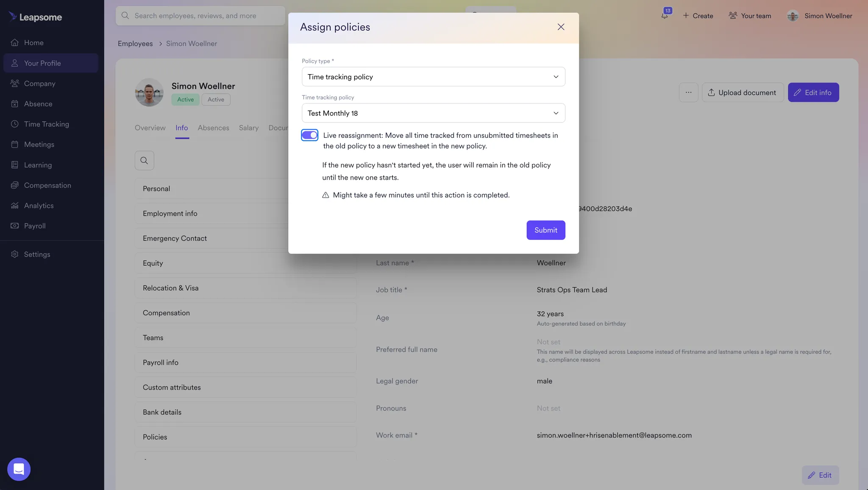Screen dimensions: 868x490
Task: Navigate to Time Tracking
Action: tap(46, 124)
